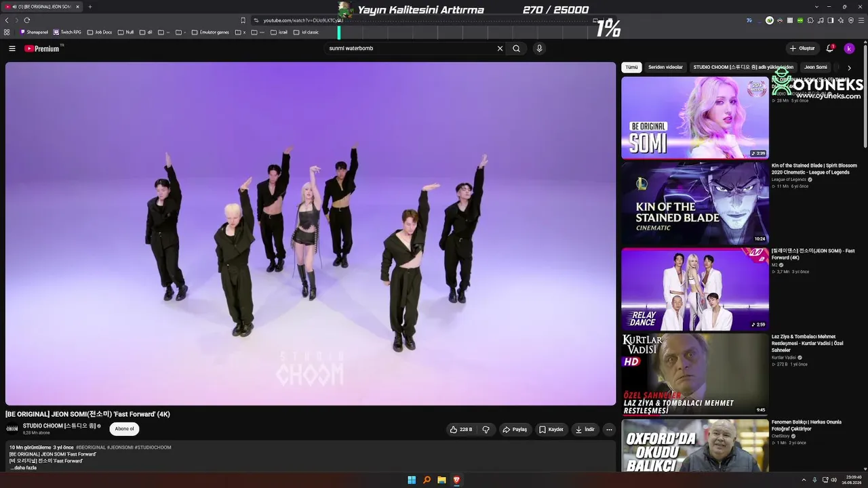Screen dimensions: 868x488
Task: Reload the current page
Action: pyautogui.click(x=27, y=20)
